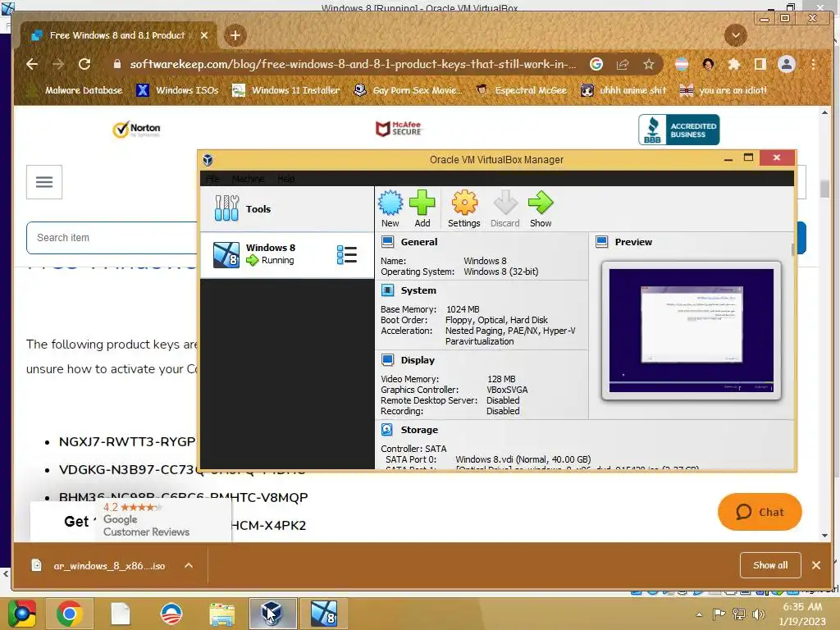Viewport: 840px width, 630px height.
Task: Click the network tray icon
Action: tap(739, 614)
